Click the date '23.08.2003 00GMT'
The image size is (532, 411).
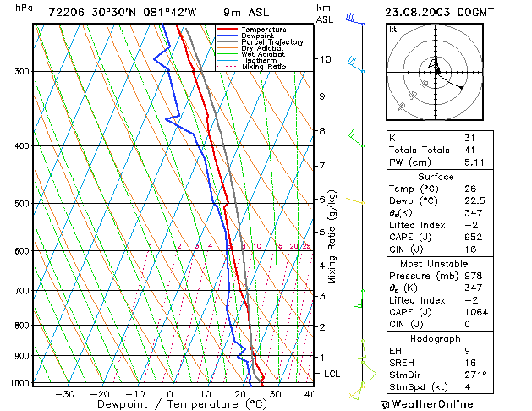439,13
